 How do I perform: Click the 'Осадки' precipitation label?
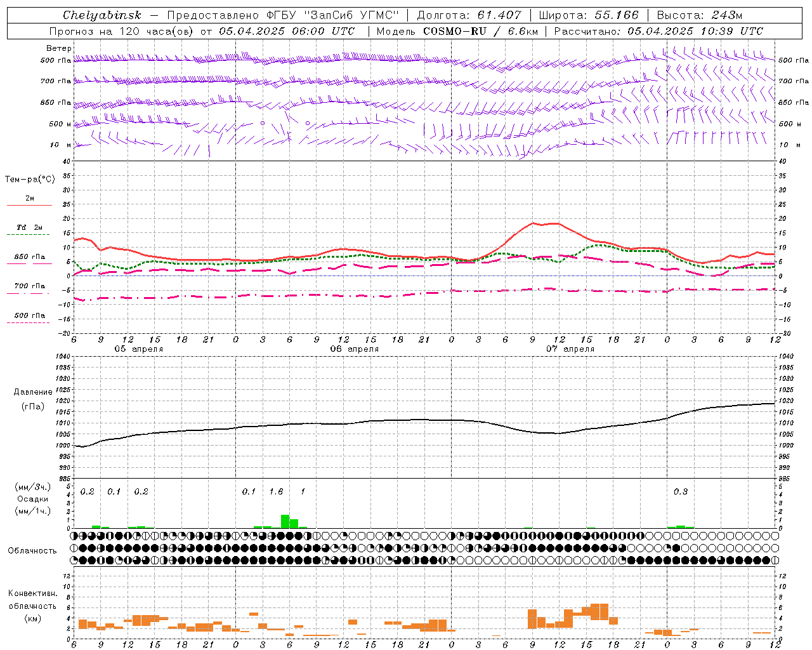point(33,499)
